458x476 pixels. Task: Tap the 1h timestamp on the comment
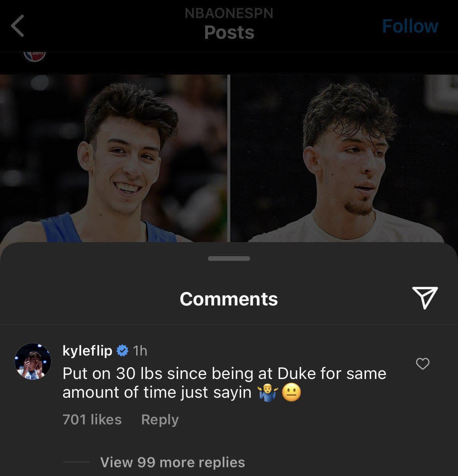pyautogui.click(x=140, y=351)
